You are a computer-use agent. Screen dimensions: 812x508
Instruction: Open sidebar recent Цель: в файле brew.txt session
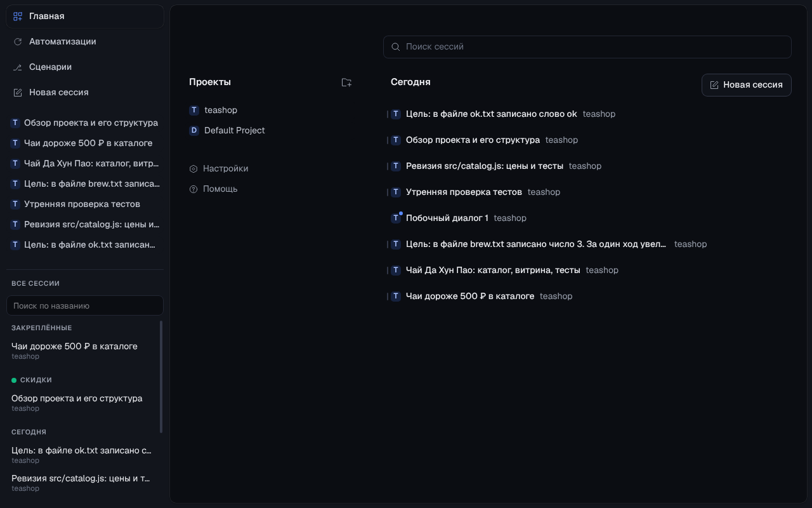[x=85, y=184]
